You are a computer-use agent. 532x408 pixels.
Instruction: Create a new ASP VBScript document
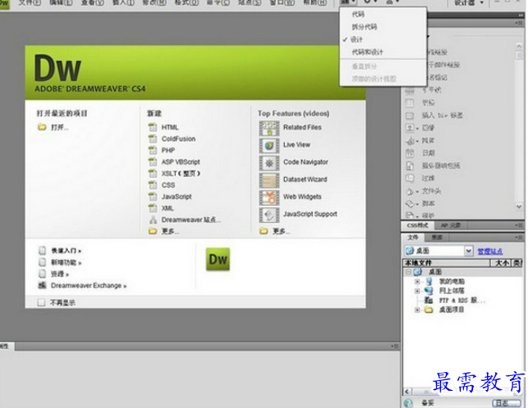[181, 162]
